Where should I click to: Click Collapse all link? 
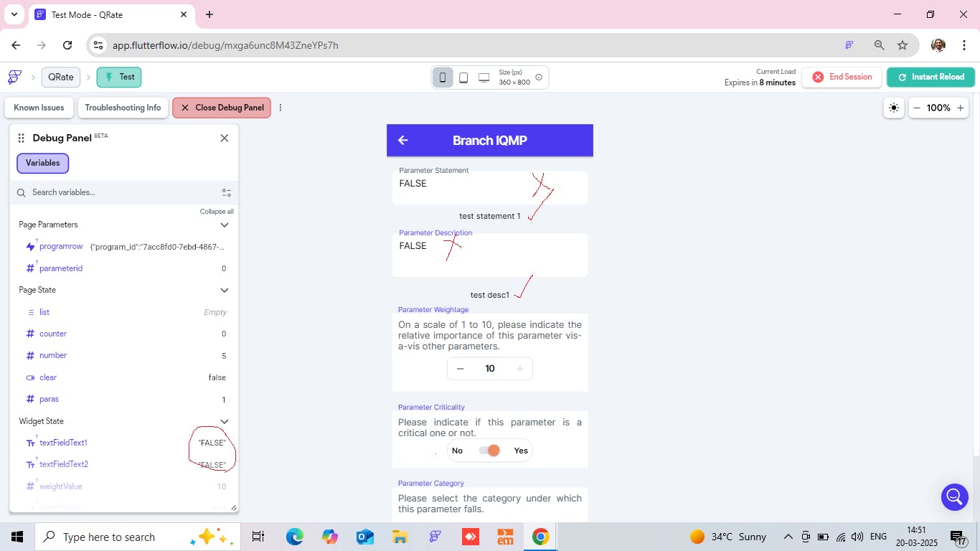tap(217, 212)
